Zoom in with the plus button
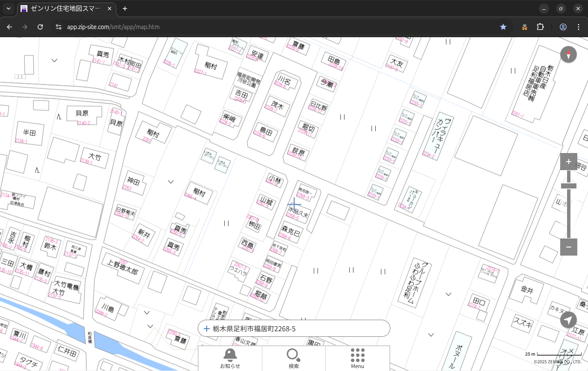 click(x=568, y=162)
